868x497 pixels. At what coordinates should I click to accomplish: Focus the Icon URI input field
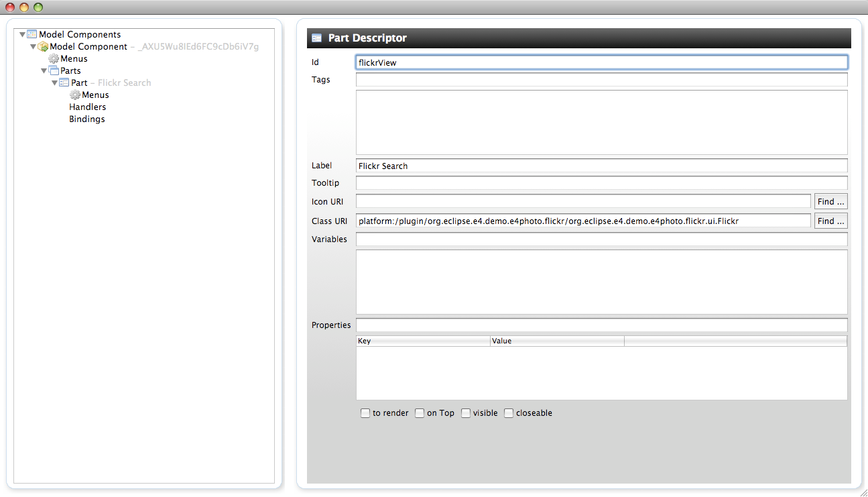(583, 201)
